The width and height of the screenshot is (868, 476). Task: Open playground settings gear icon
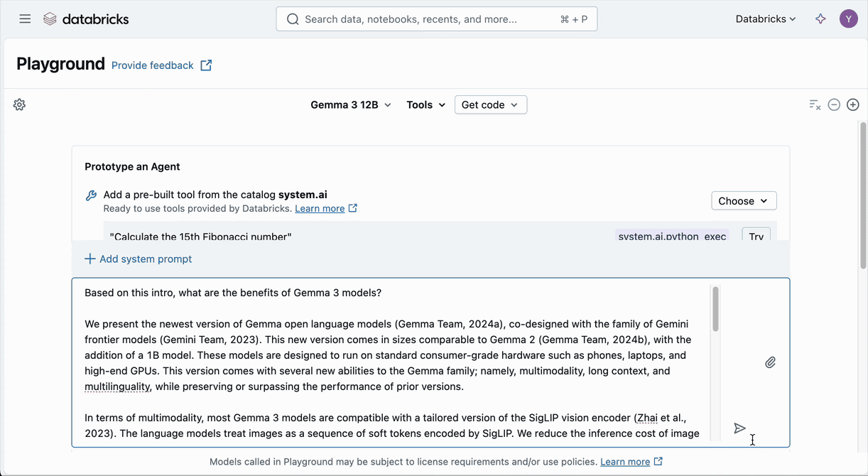pos(19,105)
